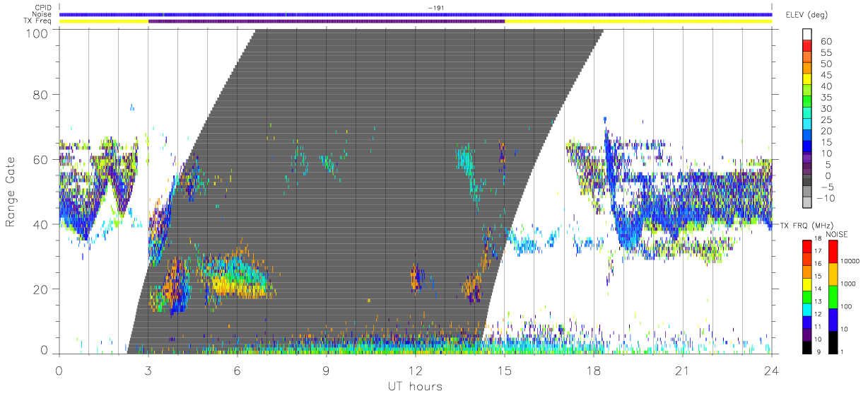Click the '18' tick on UT hours axis
Image resolution: width=868 pixels, height=401 pixels.
pyautogui.click(x=594, y=370)
